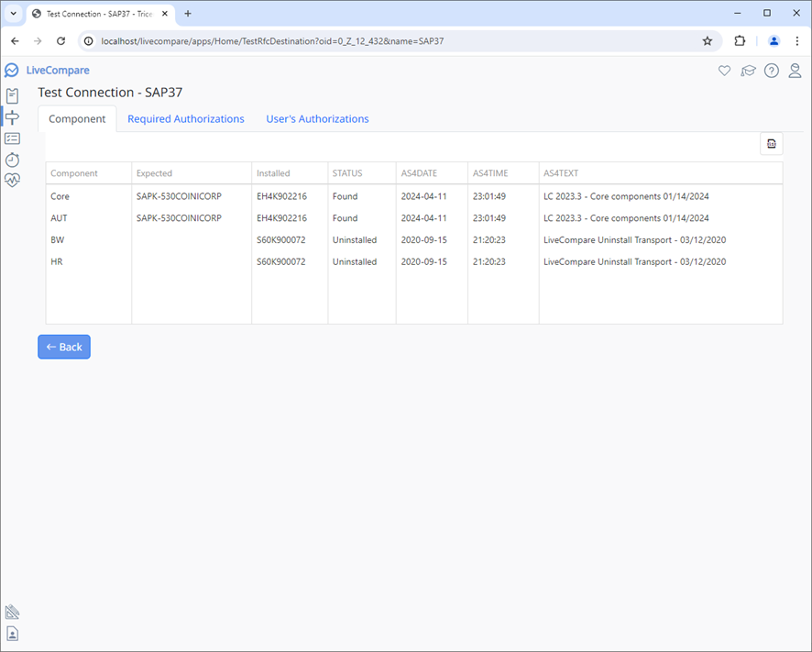Open the checklist icon in left sidebar
The width and height of the screenshot is (812, 652).
tap(12, 138)
